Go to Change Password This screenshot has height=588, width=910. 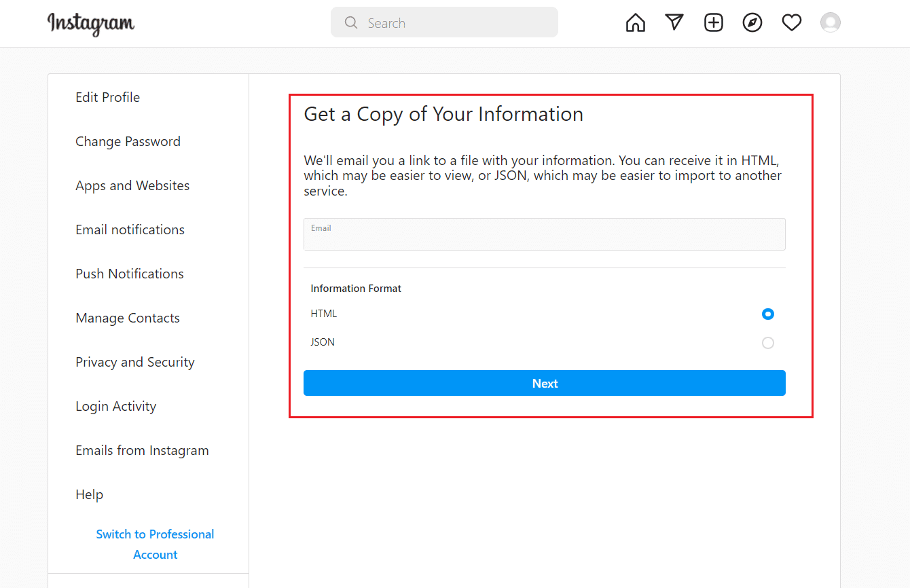(128, 141)
